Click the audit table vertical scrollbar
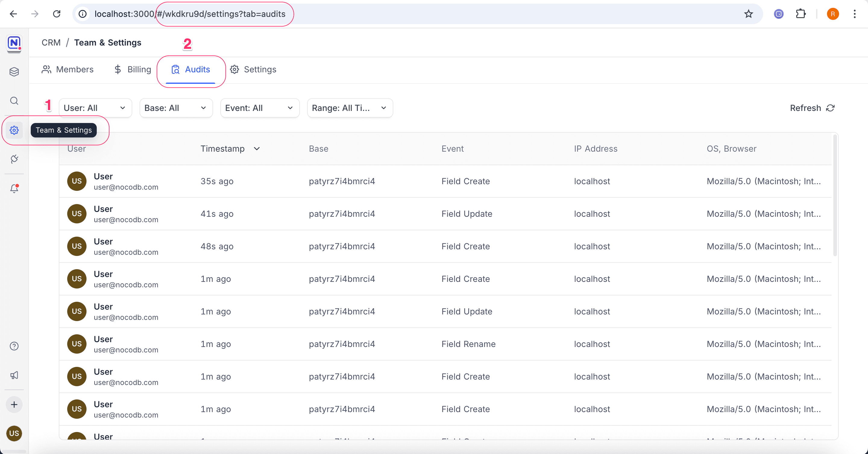The image size is (868, 454). pos(835,195)
